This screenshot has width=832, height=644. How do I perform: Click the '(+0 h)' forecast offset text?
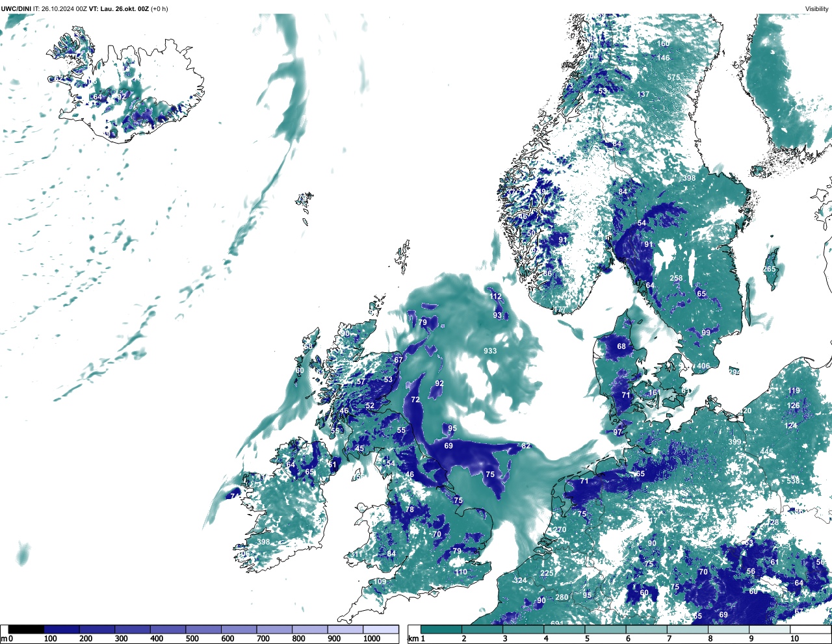(159, 8)
